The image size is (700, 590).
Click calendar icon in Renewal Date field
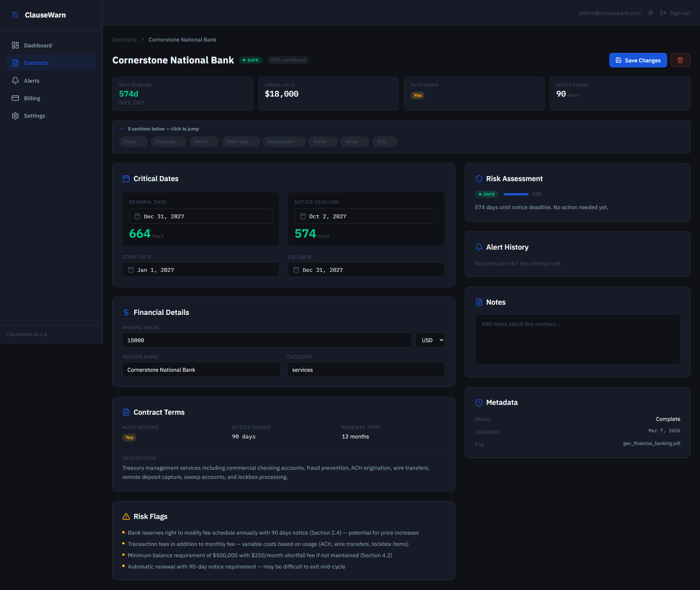[x=137, y=216]
